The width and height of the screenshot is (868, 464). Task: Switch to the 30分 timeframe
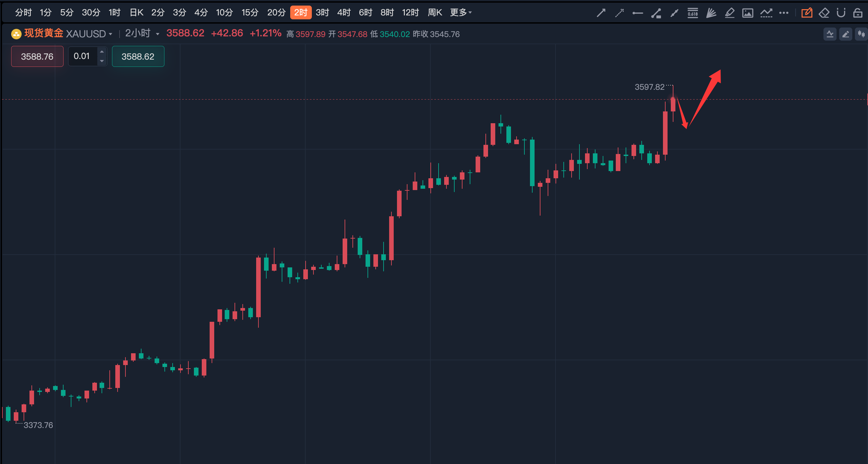tap(91, 13)
